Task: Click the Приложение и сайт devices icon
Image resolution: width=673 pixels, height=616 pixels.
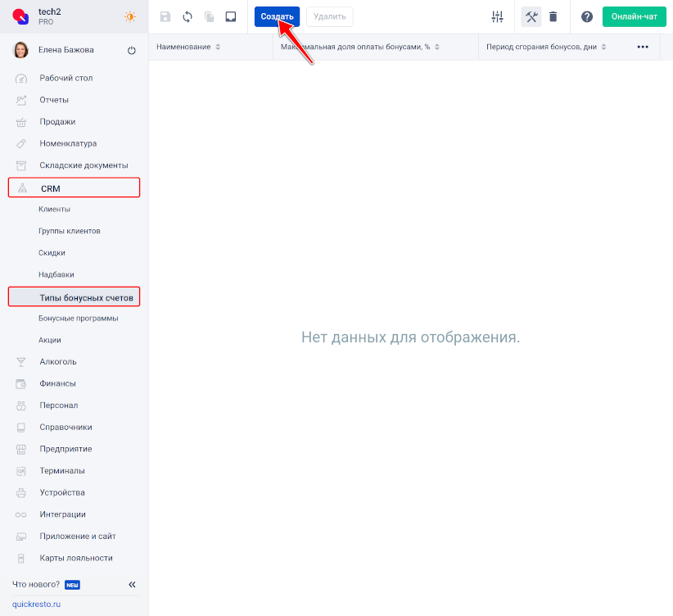Action: [21, 537]
